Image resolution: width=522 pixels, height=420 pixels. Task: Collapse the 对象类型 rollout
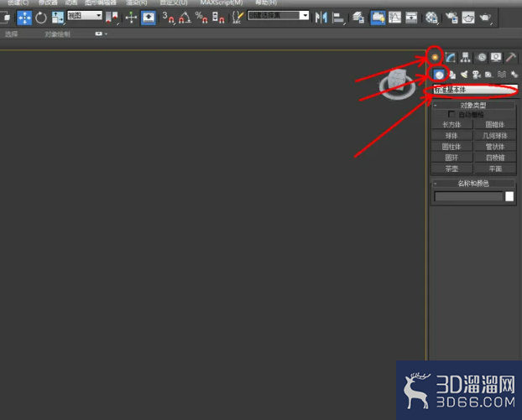[x=473, y=105]
